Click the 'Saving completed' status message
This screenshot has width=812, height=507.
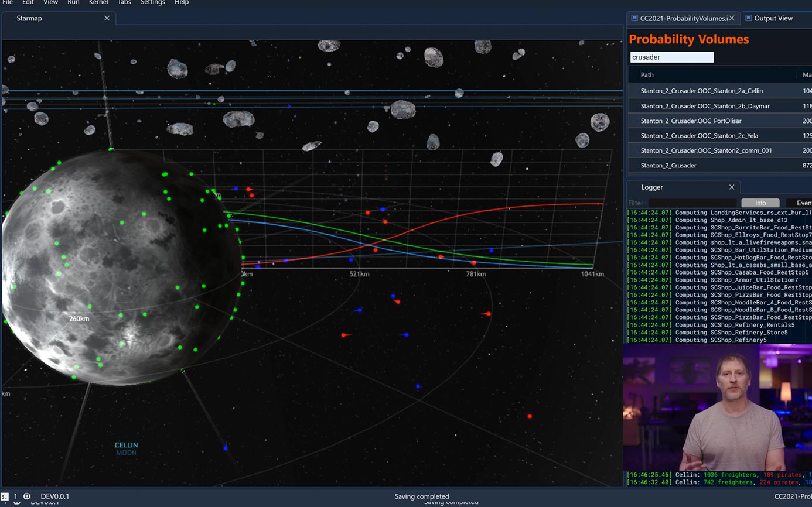click(422, 496)
